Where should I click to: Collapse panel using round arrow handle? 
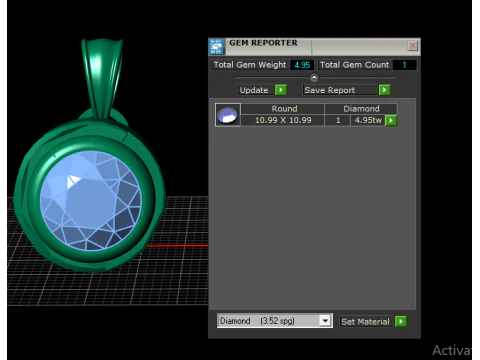[314, 78]
